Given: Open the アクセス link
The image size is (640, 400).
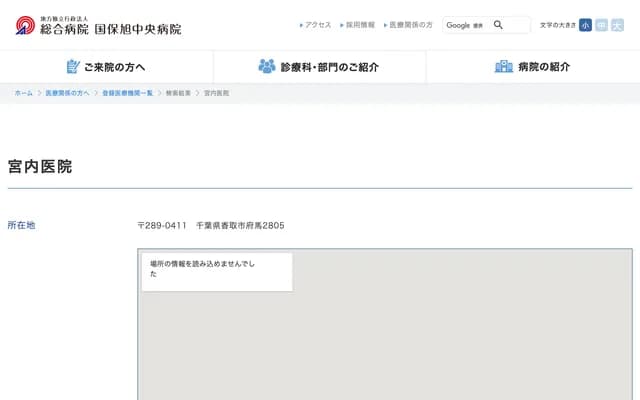Looking at the screenshot, I should click(x=316, y=25).
